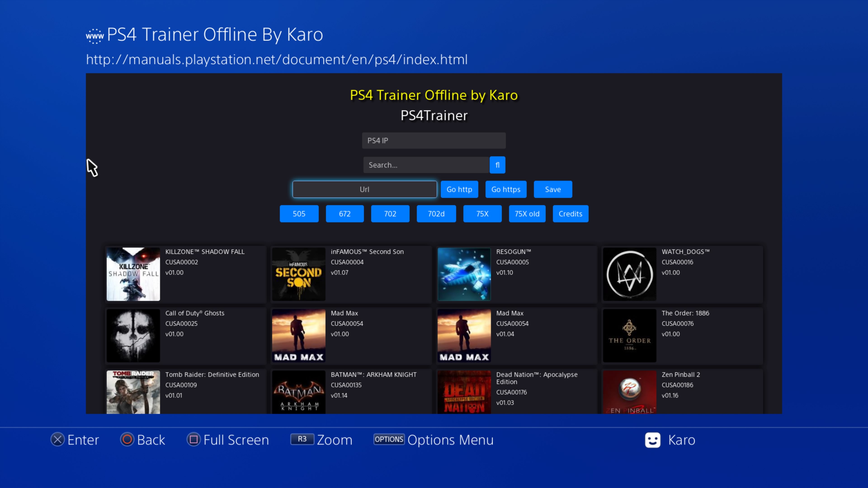Click the Karo avatar icon at bottom right
Screen dimensions: 868x488
[653, 440]
